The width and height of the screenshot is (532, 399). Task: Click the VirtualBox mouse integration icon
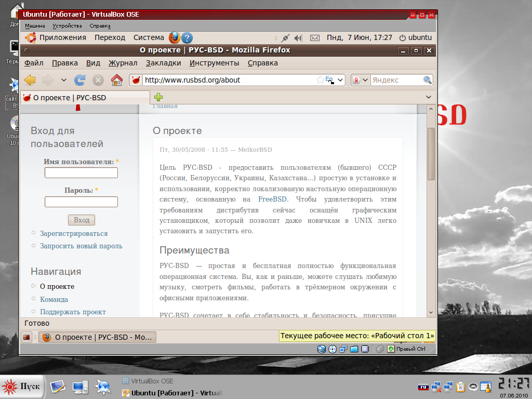coord(380,349)
